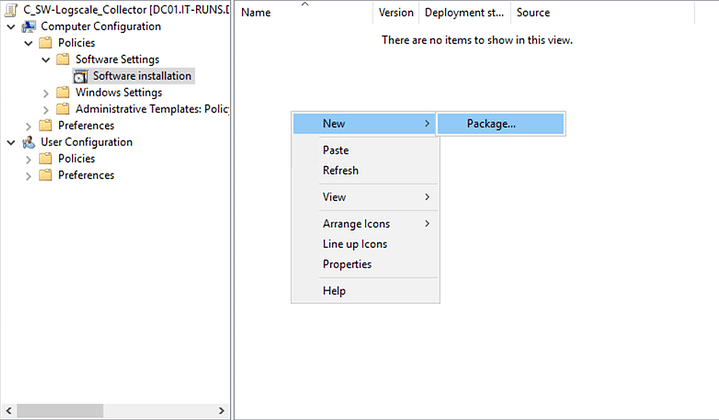
Task: Select Preferences under User Configuration
Action: [x=86, y=175]
